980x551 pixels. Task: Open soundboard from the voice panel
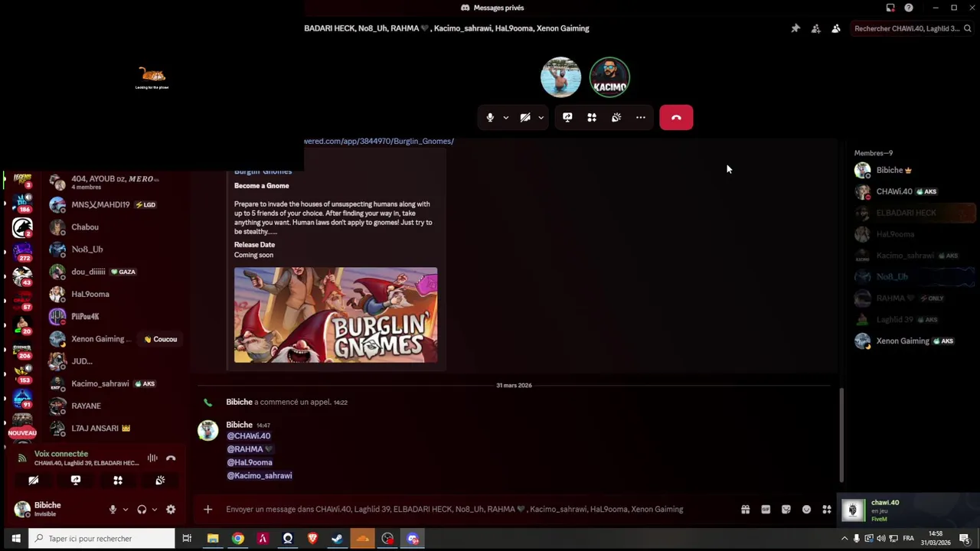(x=160, y=481)
